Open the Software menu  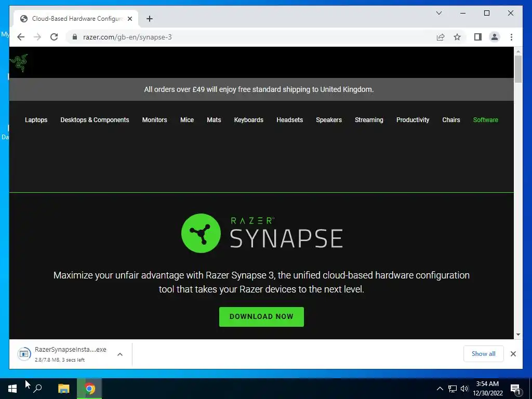486,120
